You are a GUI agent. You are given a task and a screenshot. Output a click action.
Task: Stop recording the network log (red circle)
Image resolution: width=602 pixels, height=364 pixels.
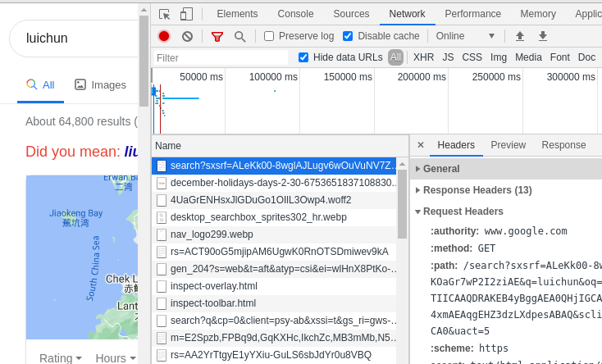click(x=164, y=36)
